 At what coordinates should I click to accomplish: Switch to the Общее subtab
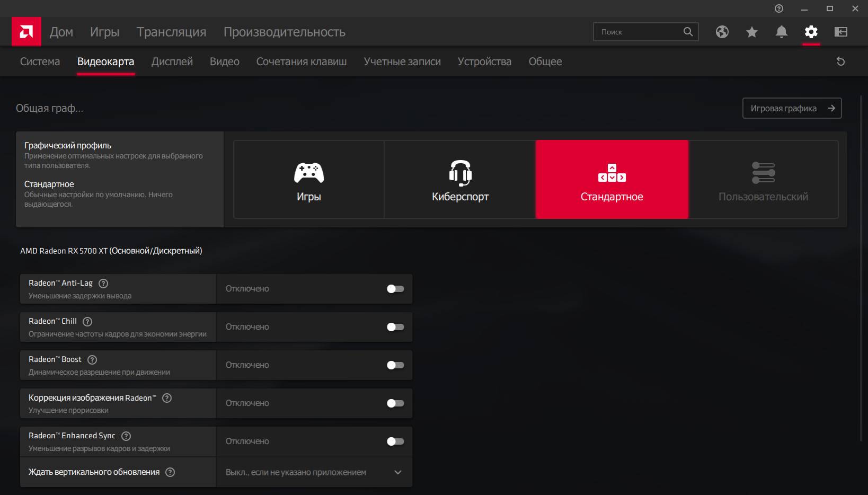545,61
